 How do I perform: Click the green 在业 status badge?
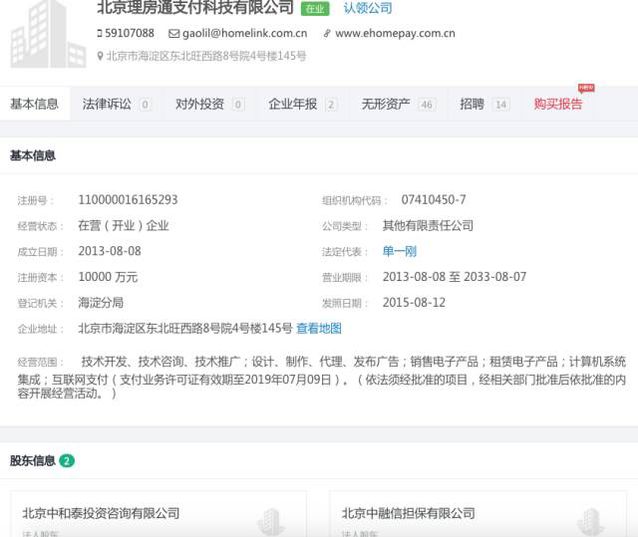pos(314,9)
